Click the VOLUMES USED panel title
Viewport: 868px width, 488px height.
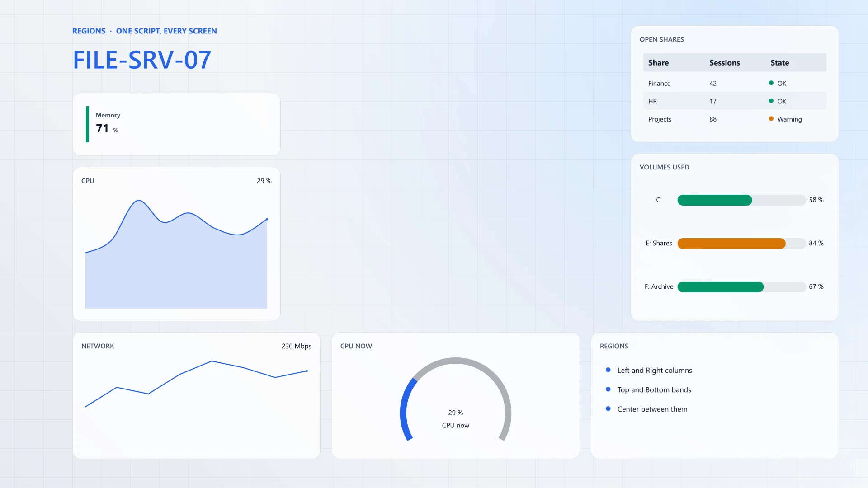pos(664,167)
